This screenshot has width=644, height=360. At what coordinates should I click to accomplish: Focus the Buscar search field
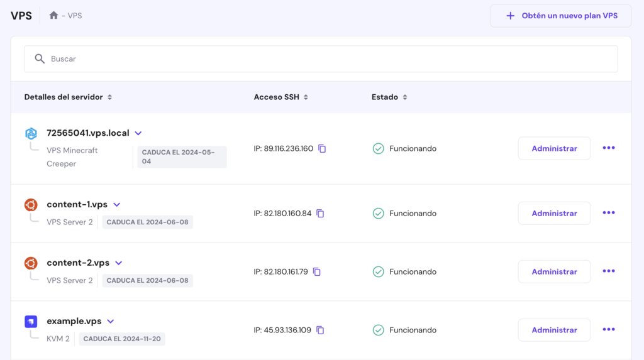click(321, 59)
